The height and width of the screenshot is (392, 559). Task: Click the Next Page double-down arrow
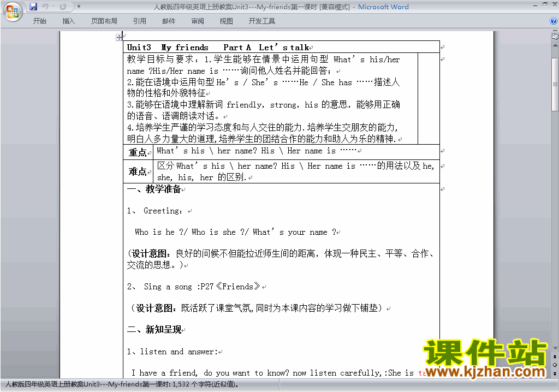pos(555,373)
